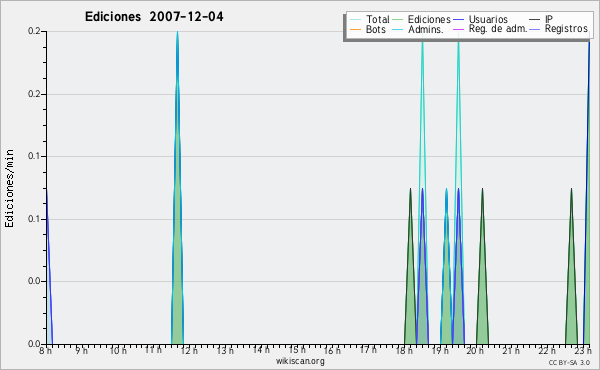Image resolution: width=600 pixels, height=370 pixels.
Task: Click the green line swatch beside Ediciones legend
Action: [398, 20]
